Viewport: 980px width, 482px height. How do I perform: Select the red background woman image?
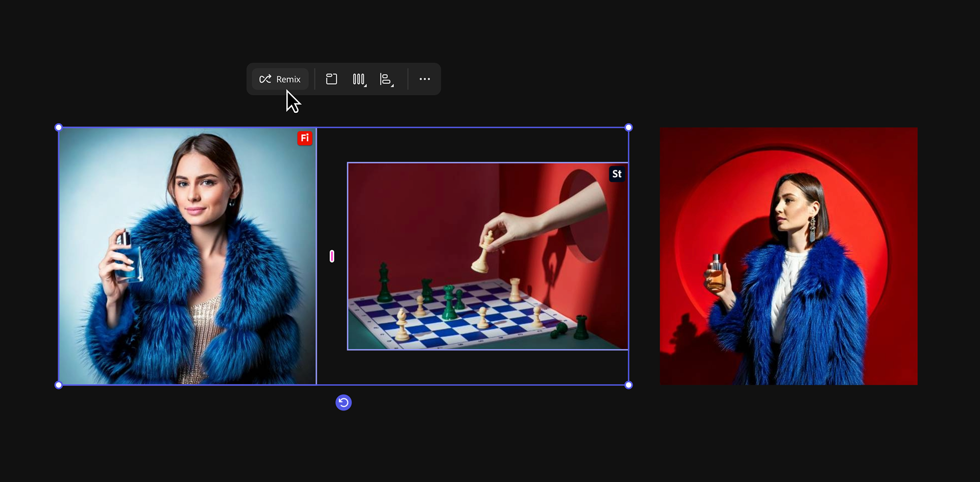tap(789, 256)
